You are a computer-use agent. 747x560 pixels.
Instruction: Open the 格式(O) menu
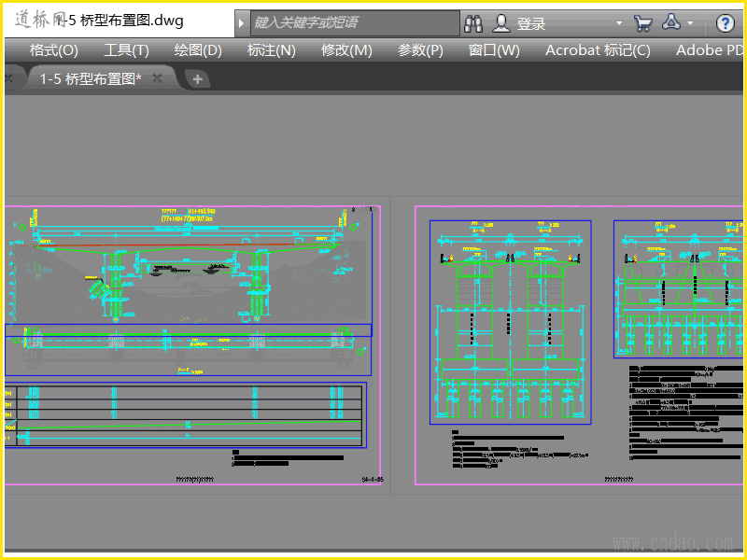pos(54,50)
